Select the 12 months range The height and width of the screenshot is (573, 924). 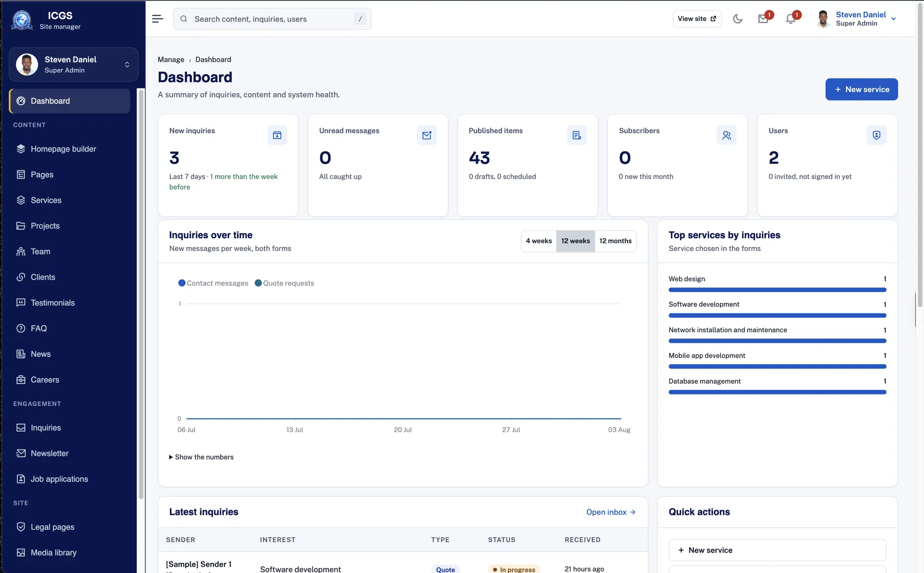tap(616, 241)
